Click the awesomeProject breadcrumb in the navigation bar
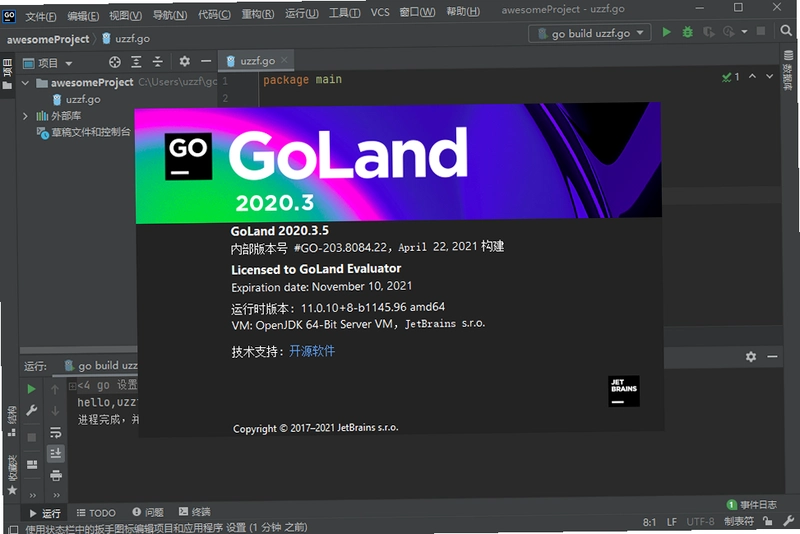Viewport: 800px width, 534px height. 48,39
